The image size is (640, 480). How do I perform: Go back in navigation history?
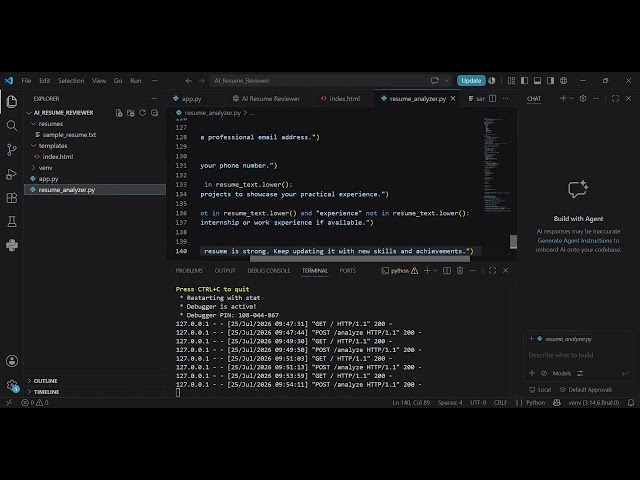[189, 81]
